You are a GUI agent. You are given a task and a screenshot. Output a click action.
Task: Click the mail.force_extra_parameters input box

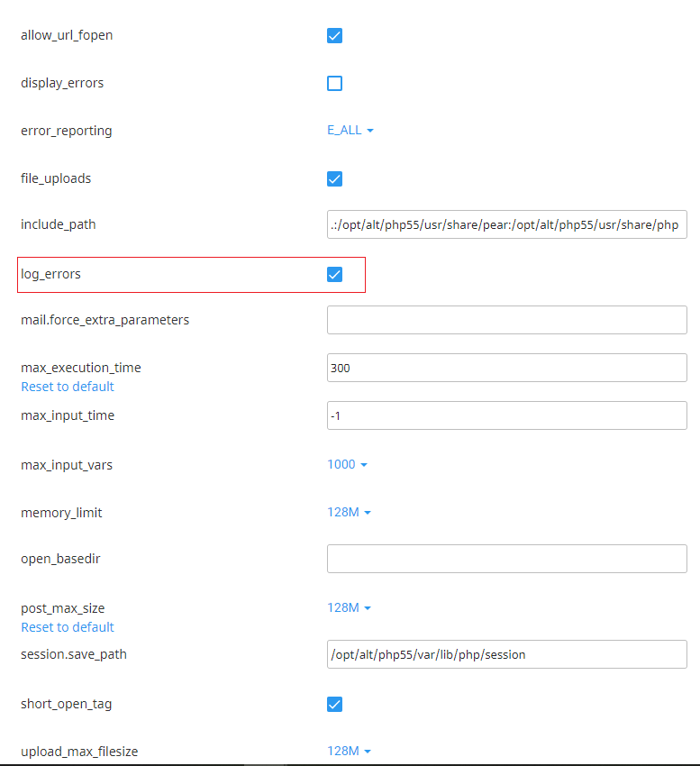coord(507,320)
